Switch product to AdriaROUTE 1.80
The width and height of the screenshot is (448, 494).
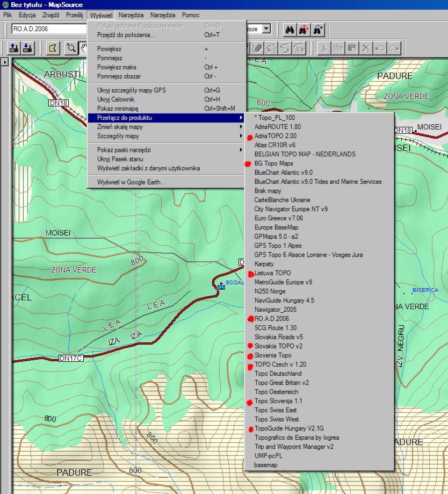[x=319, y=127]
